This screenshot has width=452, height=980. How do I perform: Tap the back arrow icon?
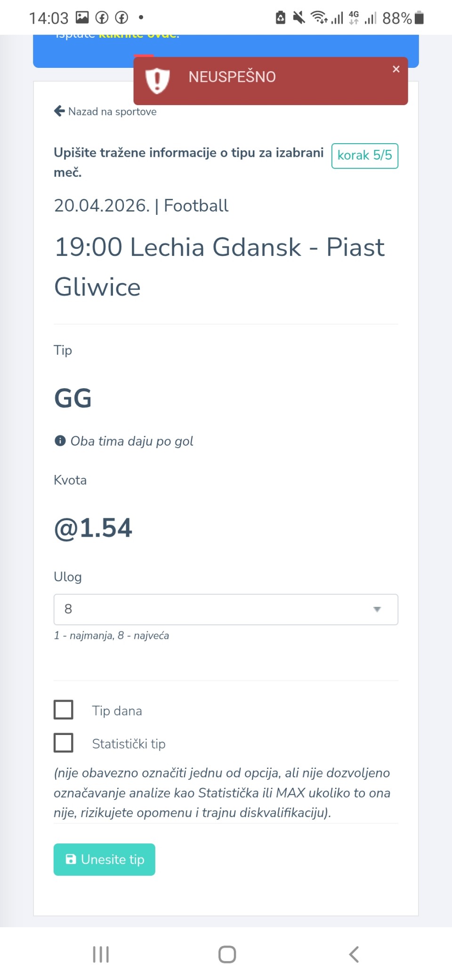[59, 111]
